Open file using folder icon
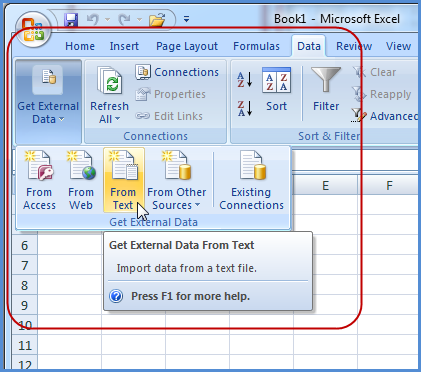421x372 pixels. pos(157,20)
